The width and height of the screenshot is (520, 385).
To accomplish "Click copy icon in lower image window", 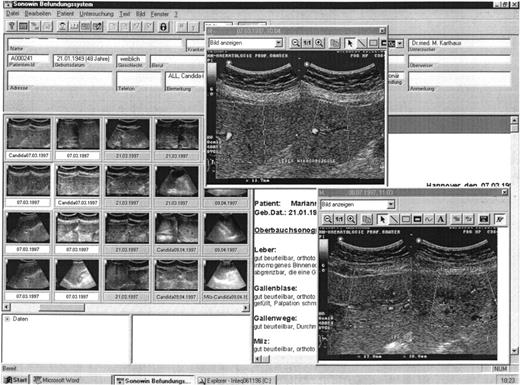I will [x=367, y=219].
